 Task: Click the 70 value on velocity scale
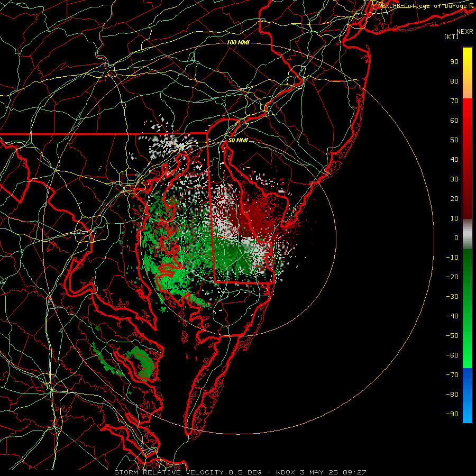click(454, 101)
